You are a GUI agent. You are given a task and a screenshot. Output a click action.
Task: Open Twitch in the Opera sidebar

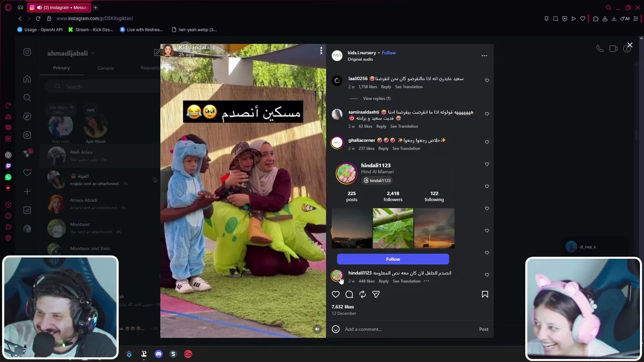point(8,166)
